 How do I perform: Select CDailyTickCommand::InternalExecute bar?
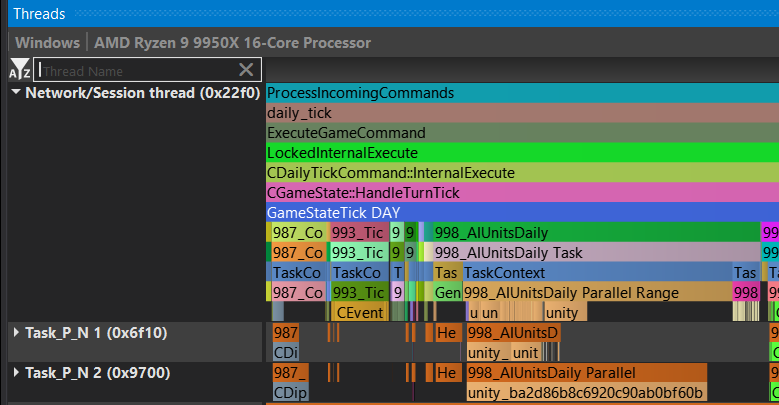click(x=523, y=172)
